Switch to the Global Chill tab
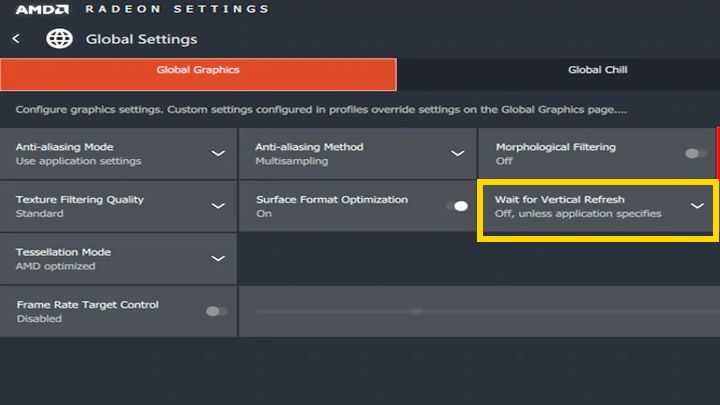This screenshot has width=720, height=405. pyautogui.click(x=597, y=70)
